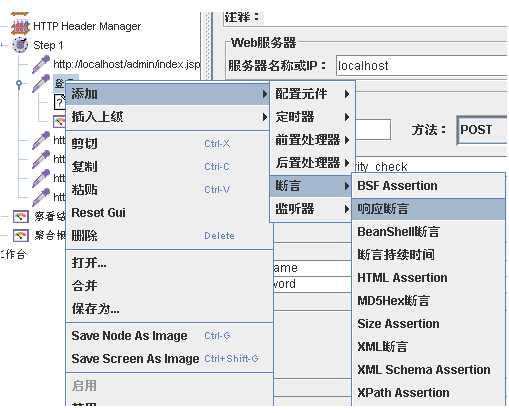The height and width of the screenshot is (413, 509).
Task: Click the 聚合报告 listener icon
Action: [x=21, y=235]
